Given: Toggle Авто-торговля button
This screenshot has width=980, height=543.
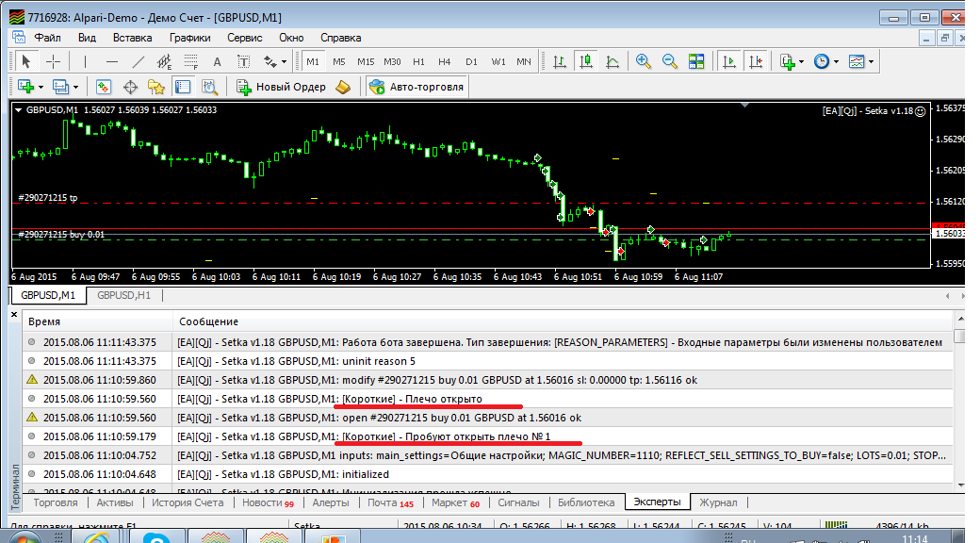Looking at the screenshot, I should point(416,87).
